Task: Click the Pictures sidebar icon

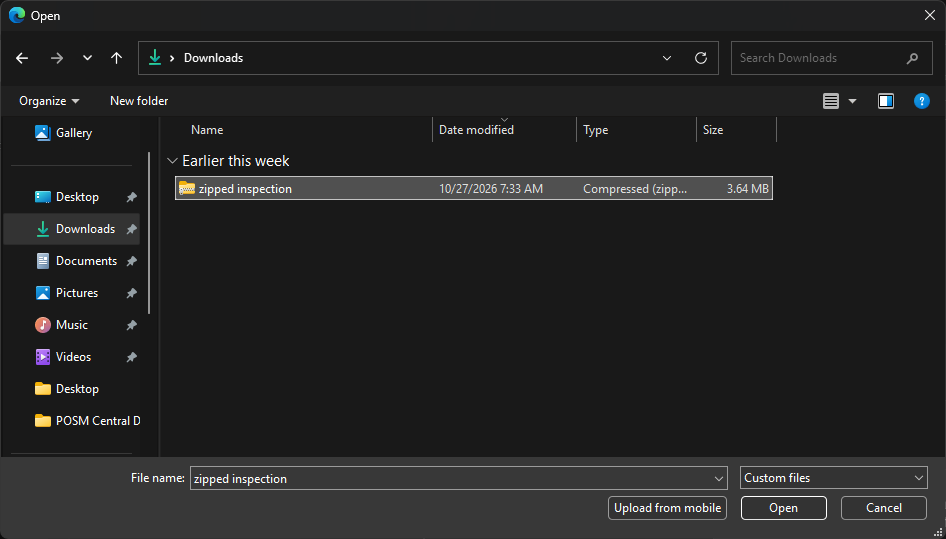Action: (x=43, y=293)
